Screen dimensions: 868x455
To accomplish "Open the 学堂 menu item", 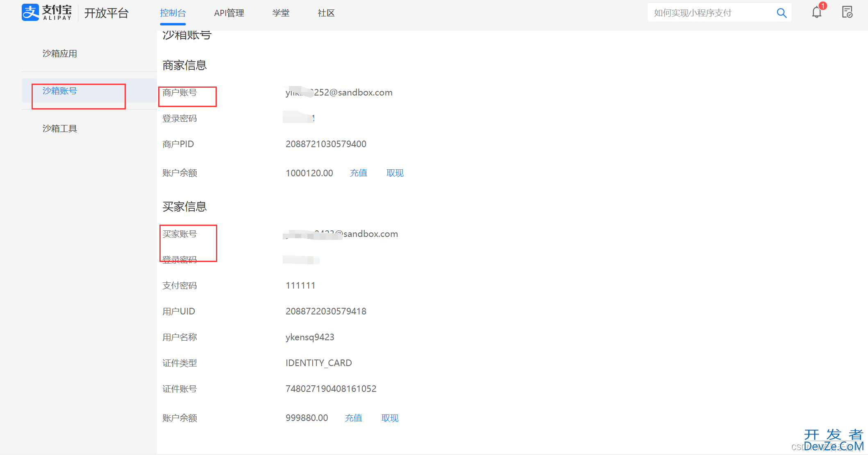I will (281, 13).
